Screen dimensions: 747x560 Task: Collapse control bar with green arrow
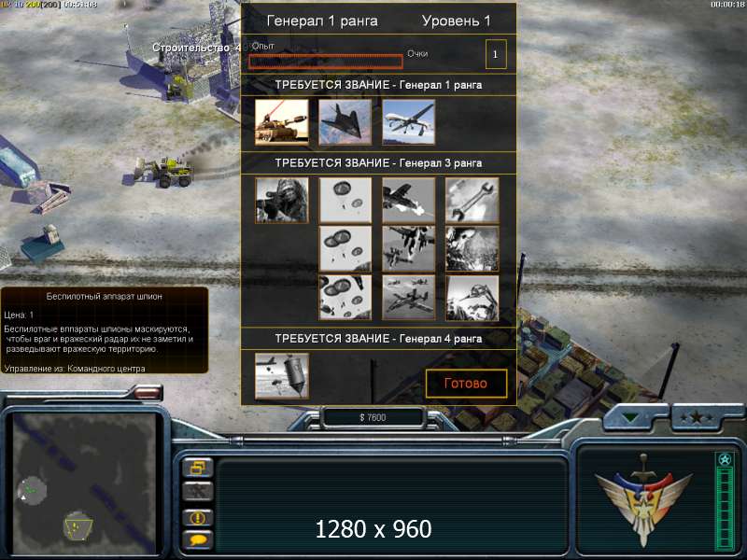(x=630, y=417)
